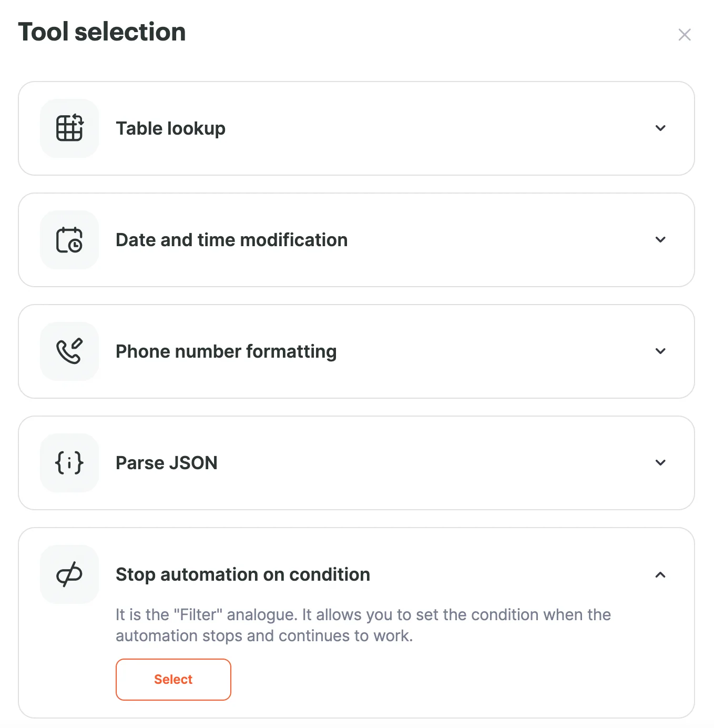Screen dimensions: 714x728
Task: Click the calendar icon for Date and time modification
Action: [x=69, y=239]
